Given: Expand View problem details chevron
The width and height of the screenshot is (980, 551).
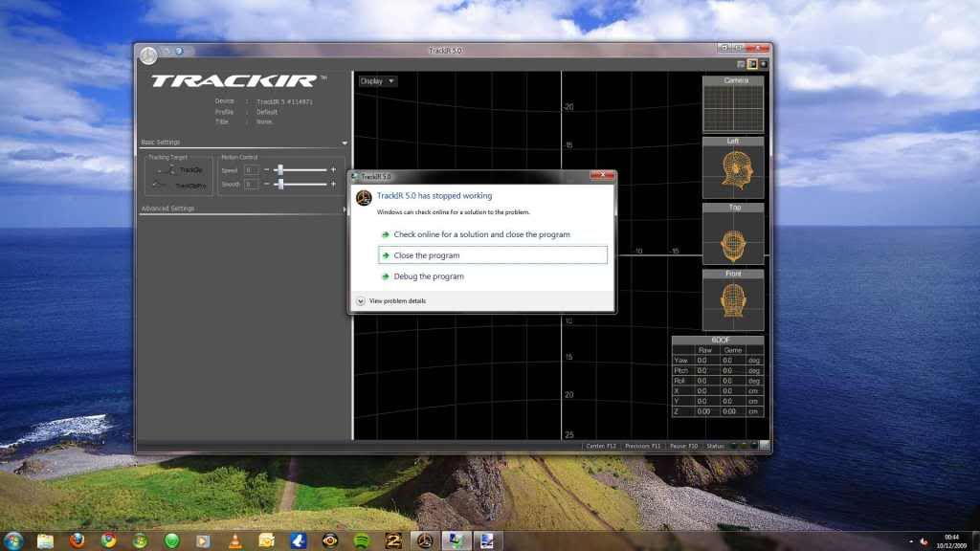Looking at the screenshot, I should (x=361, y=301).
